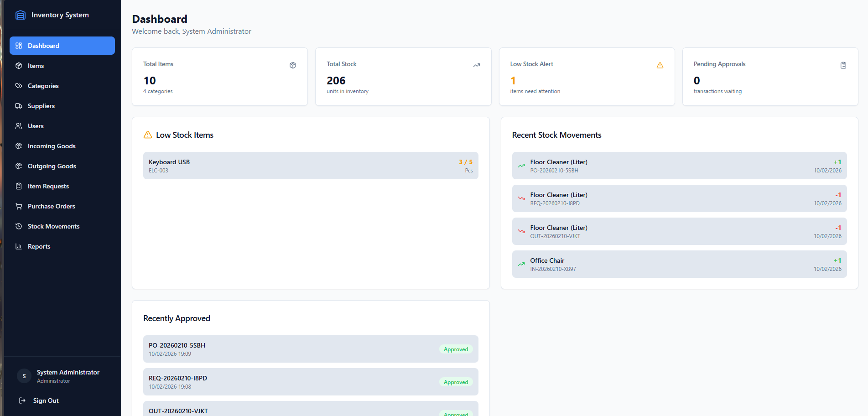The height and width of the screenshot is (416, 868).
Task: Open the Suppliers section
Action: point(41,106)
